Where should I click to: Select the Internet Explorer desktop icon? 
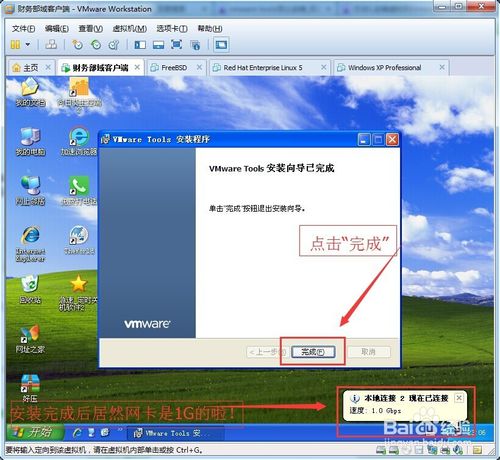point(30,244)
